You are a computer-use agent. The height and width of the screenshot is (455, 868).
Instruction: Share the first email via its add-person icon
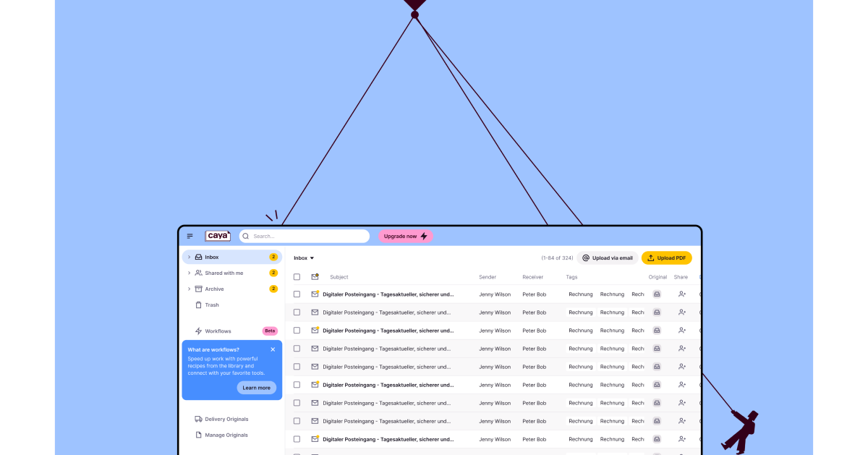pos(682,294)
